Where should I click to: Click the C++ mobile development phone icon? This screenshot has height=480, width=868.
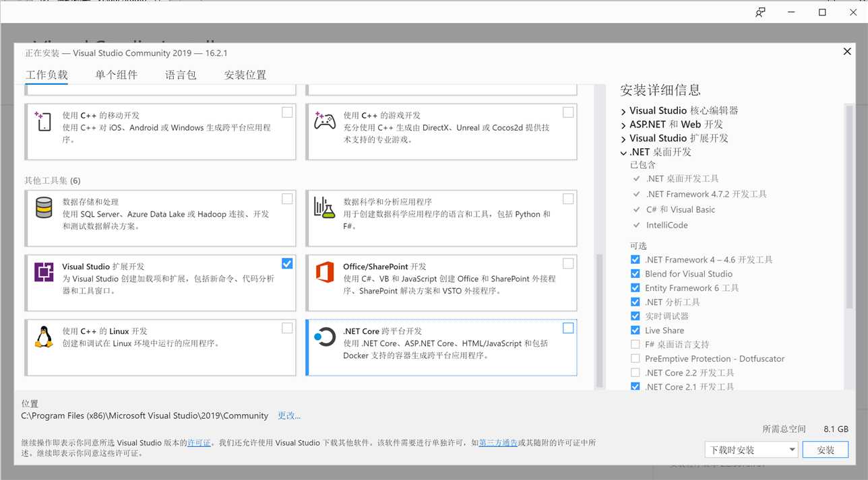(x=43, y=121)
